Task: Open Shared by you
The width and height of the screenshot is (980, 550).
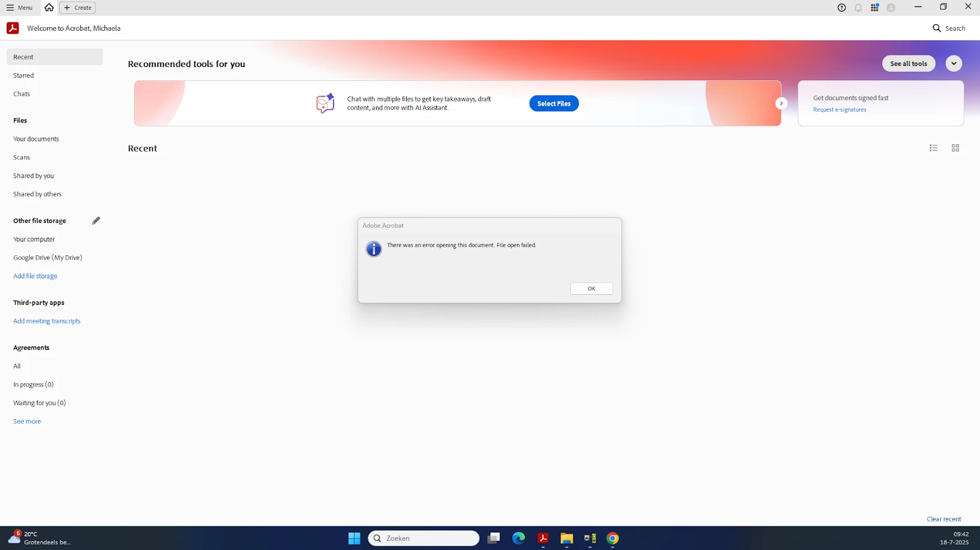Action: pyautogui.click(x=34, y=176)
